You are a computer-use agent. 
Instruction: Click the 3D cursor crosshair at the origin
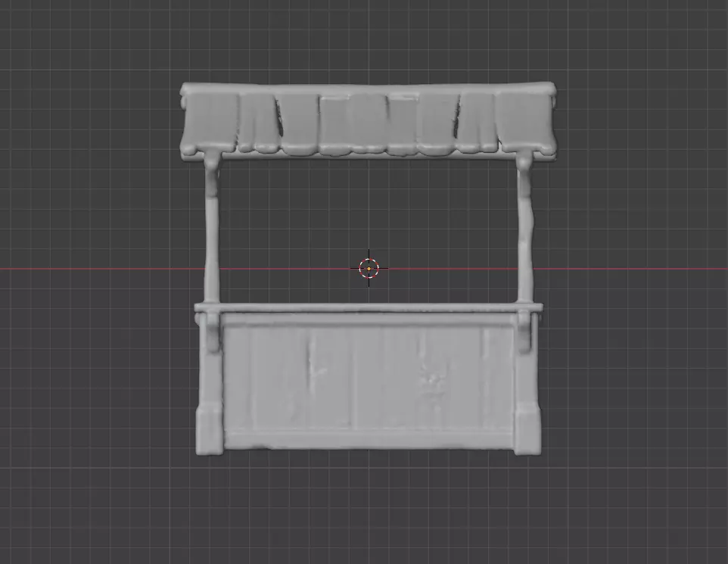[x=369, y=269]
